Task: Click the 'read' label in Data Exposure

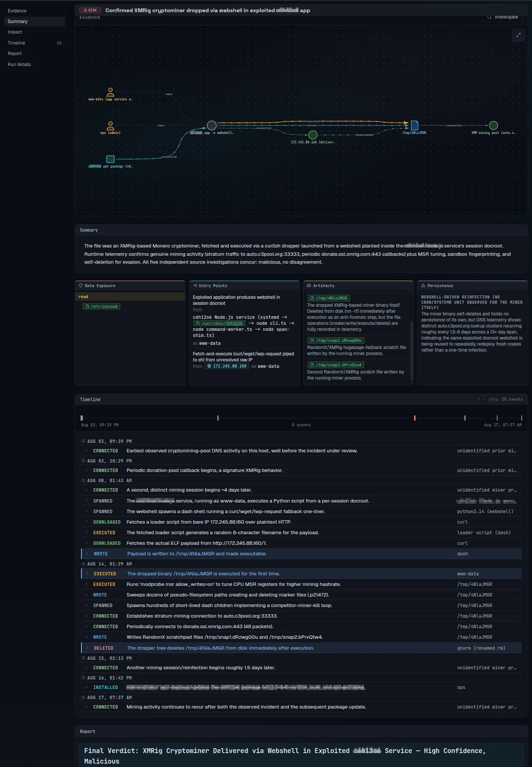Action: (x=83, y=297)
